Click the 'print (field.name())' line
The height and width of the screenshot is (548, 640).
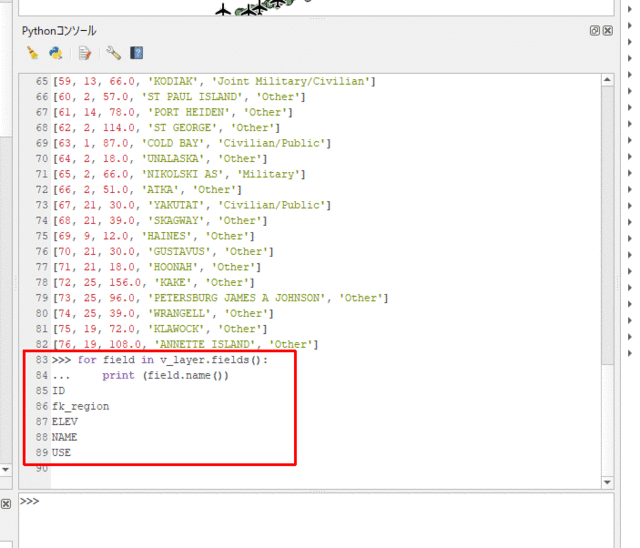[x=140, y=376]
